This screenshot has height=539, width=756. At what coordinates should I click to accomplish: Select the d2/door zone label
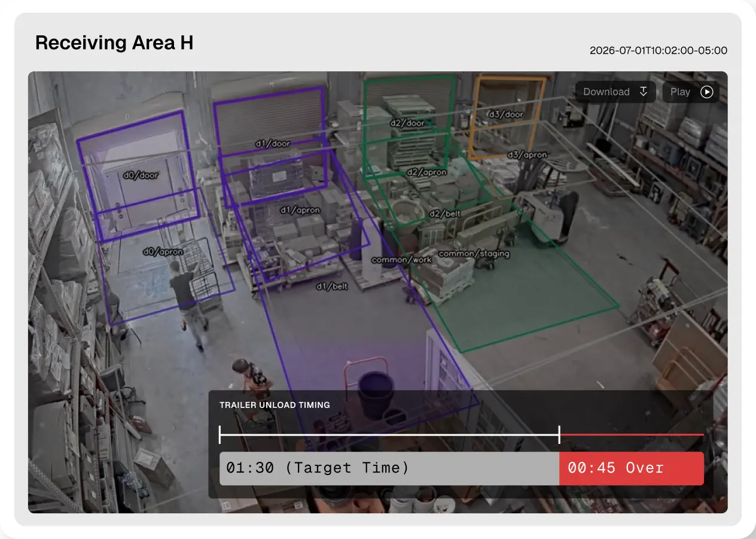pos(407,123)
